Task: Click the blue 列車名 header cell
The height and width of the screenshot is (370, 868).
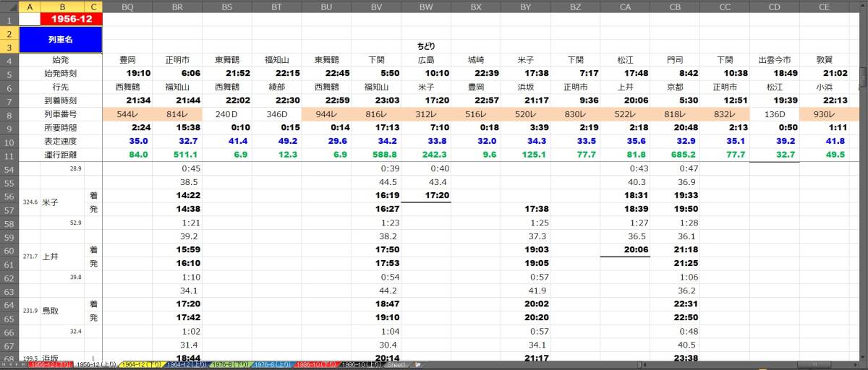Action: (61, 40)
